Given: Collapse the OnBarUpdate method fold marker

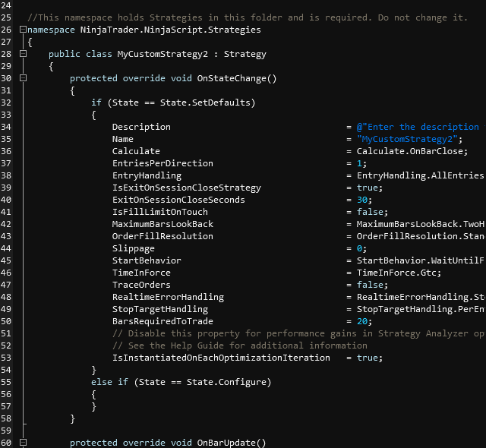Looking at the screenshot, I should [23, 443].
